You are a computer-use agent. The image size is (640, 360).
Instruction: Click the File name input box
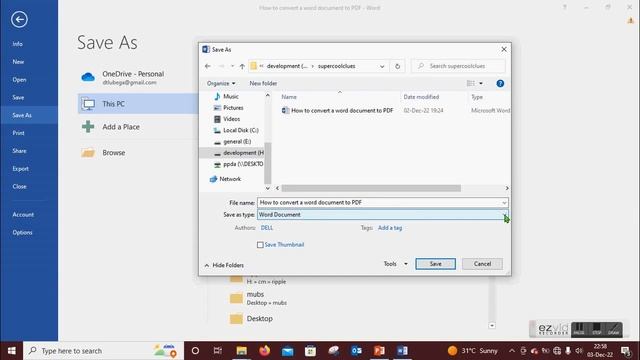pos(380,202)
